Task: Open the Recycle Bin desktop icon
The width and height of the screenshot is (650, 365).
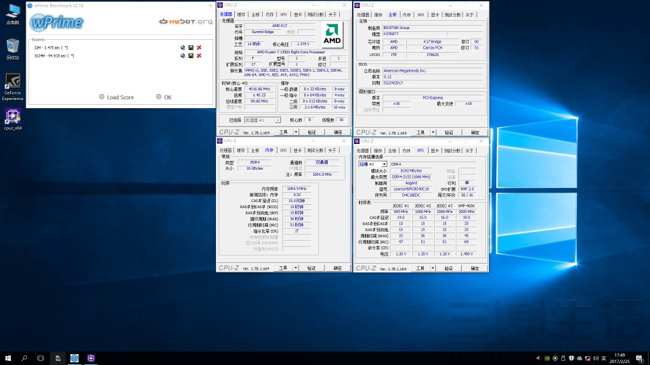Action: (x=12, y=49)
